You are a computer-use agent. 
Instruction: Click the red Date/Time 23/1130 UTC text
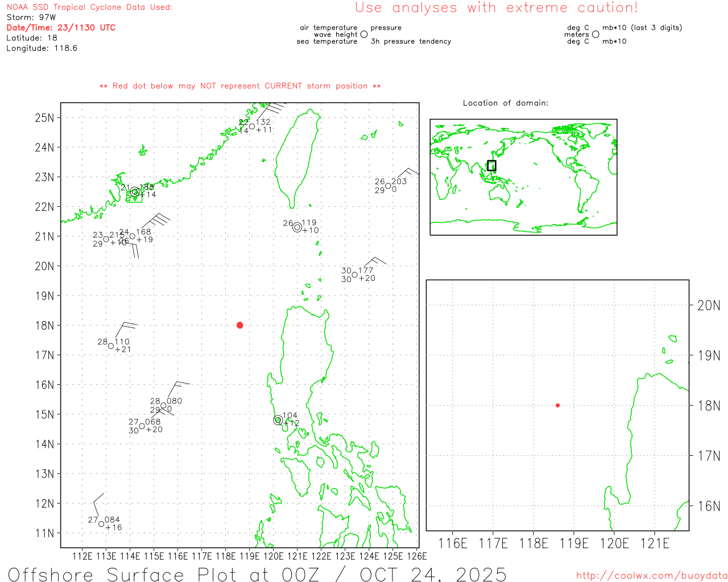pos(61,28)
